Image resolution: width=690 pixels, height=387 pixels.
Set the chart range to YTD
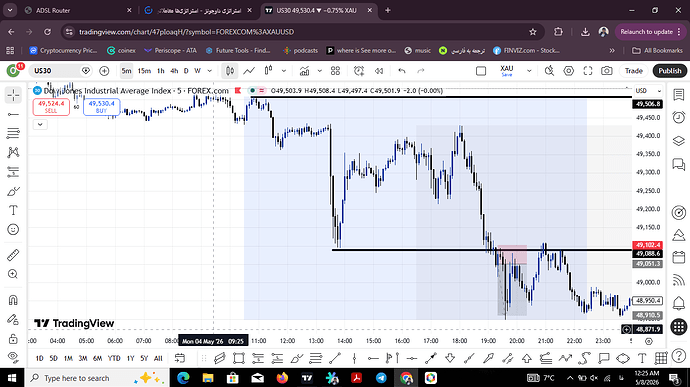click(x=114, y=358)
